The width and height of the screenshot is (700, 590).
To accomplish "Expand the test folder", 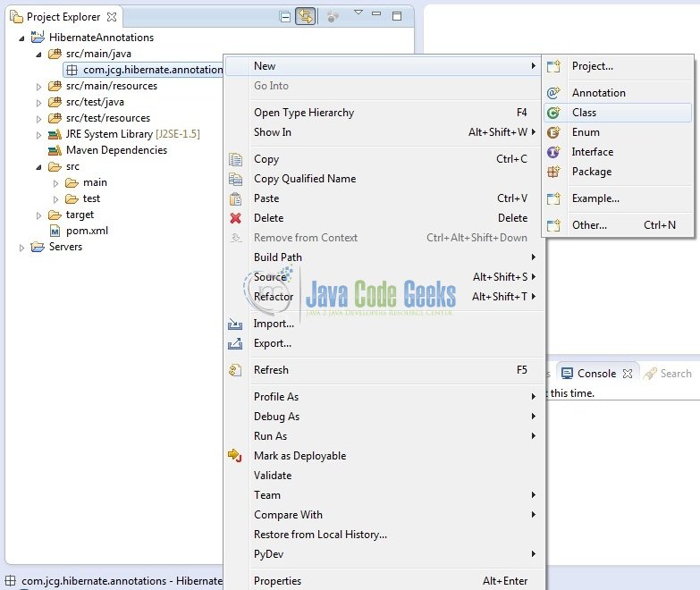I will (x=55, y=199).
